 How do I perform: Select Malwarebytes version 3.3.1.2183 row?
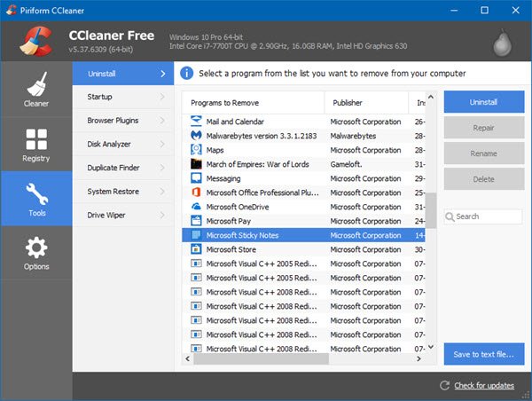[x=303, y=136]
